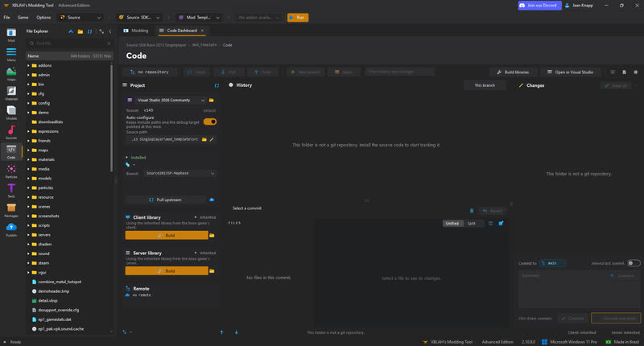Expand the cfg folder
This screenshot has height=346, width=644.
pos(28,93)
